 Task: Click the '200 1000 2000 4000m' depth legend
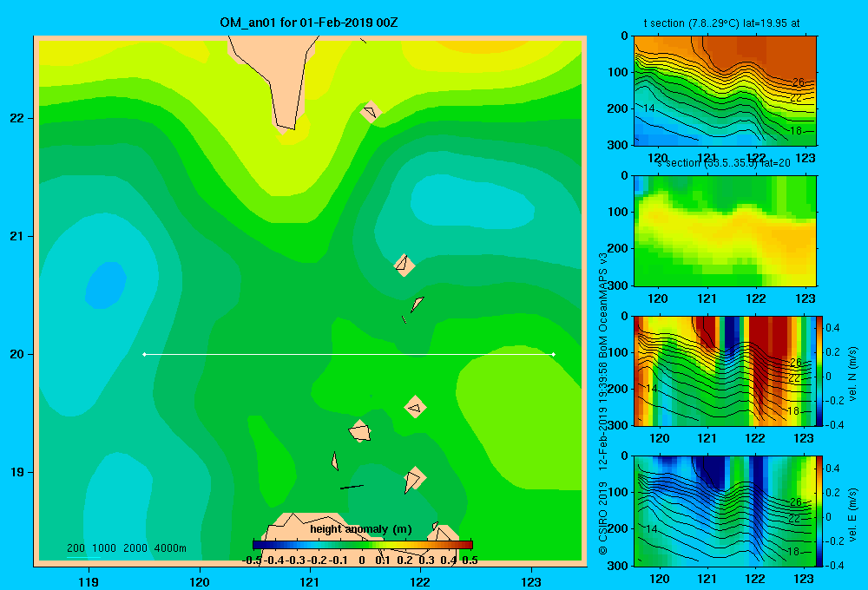pos(126,548)
